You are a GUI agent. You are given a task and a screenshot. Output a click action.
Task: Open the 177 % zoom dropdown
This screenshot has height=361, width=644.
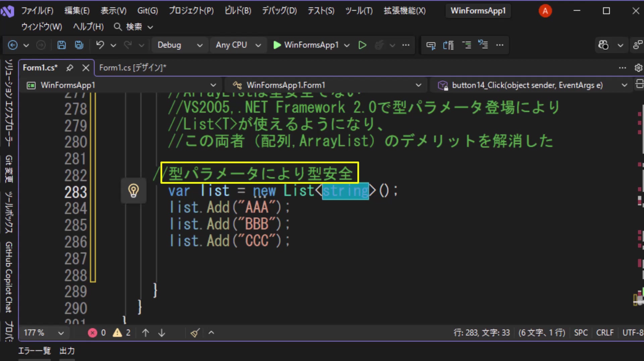(44, 332)
